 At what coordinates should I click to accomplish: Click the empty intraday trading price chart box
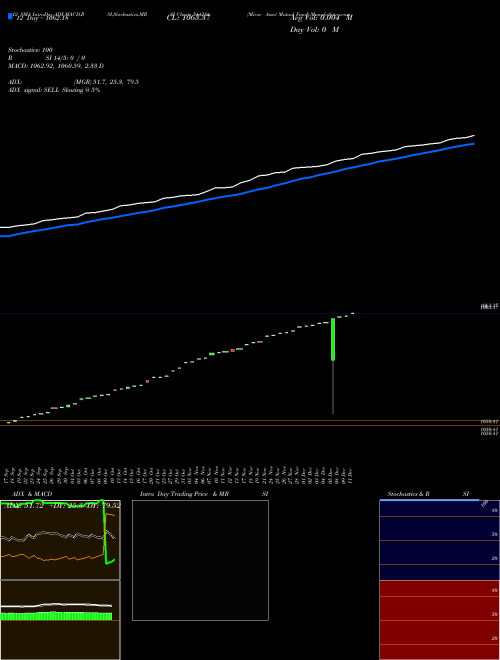200,560
